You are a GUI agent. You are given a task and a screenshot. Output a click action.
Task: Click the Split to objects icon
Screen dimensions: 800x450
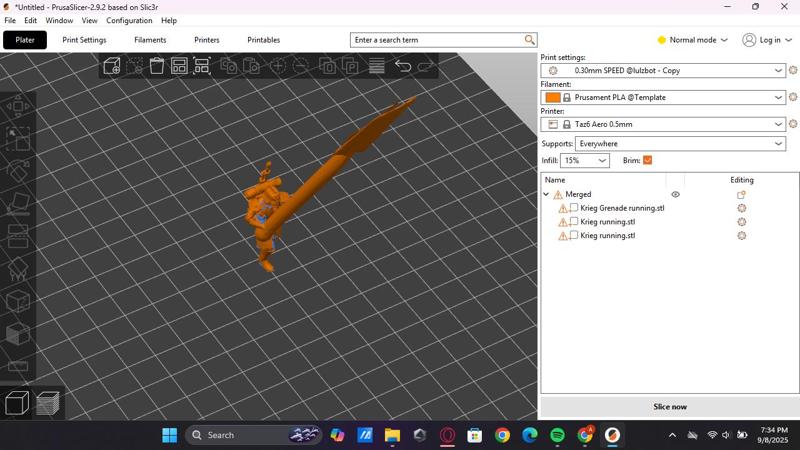point(327,66)
